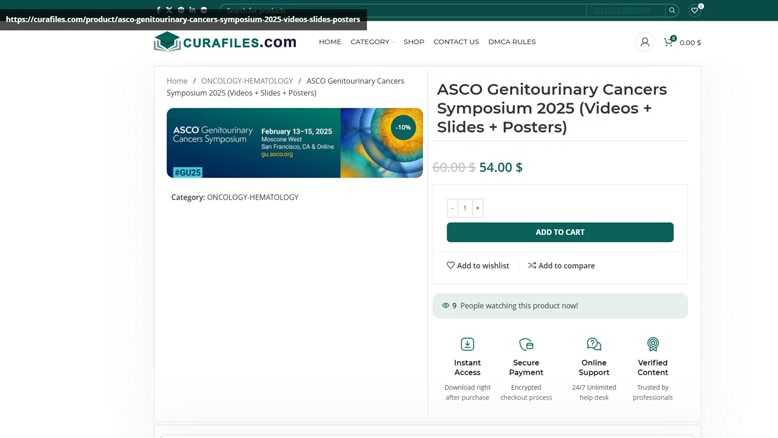This screenshot has width=778, height=438.
Task: Click the Secure Payment icon
Action: pos(526,344)
